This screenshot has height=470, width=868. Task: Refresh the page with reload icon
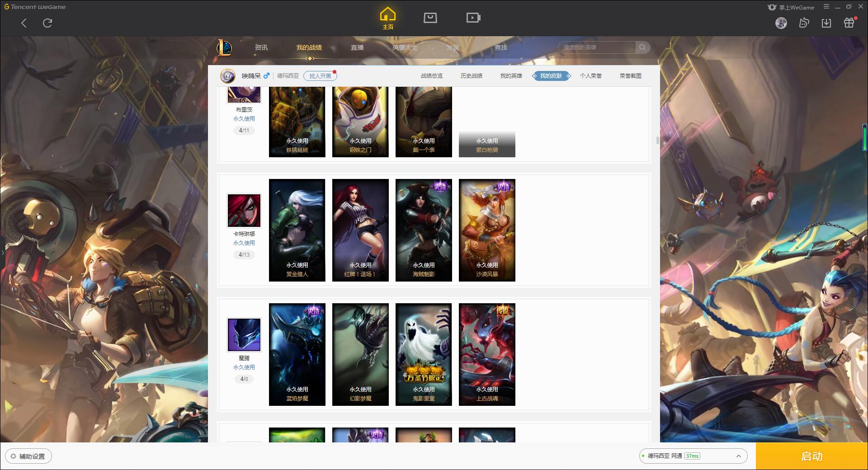[47, 23]
